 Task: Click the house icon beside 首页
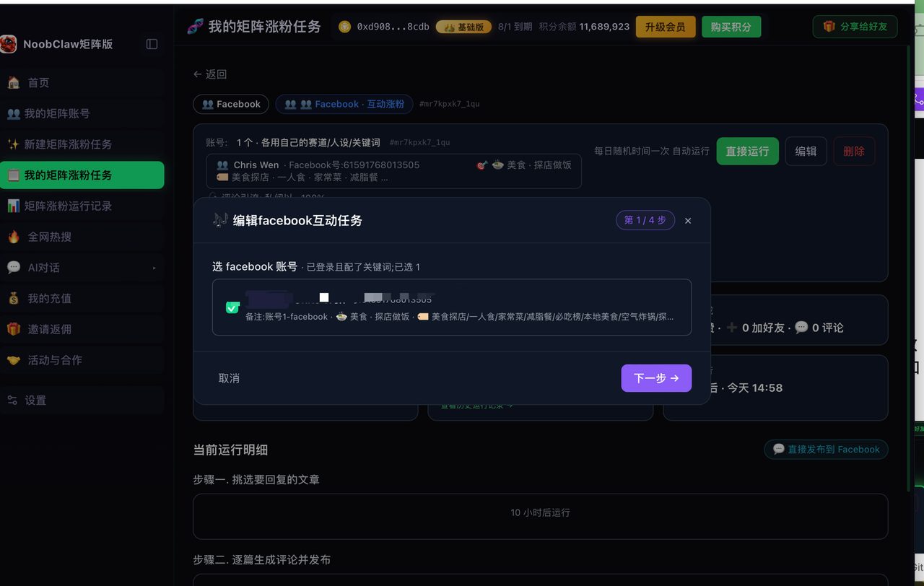(x=13, y=82)
